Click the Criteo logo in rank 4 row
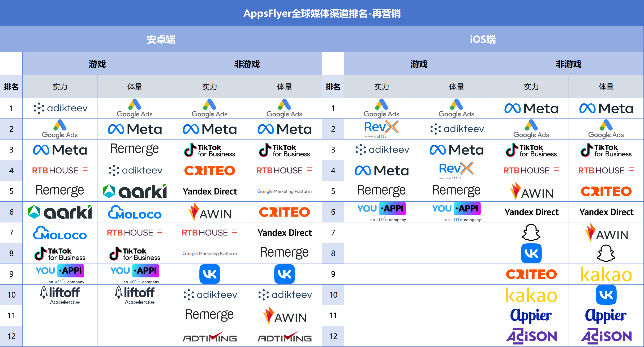This screenshot has height=347, width=644. tap(209, 171)
